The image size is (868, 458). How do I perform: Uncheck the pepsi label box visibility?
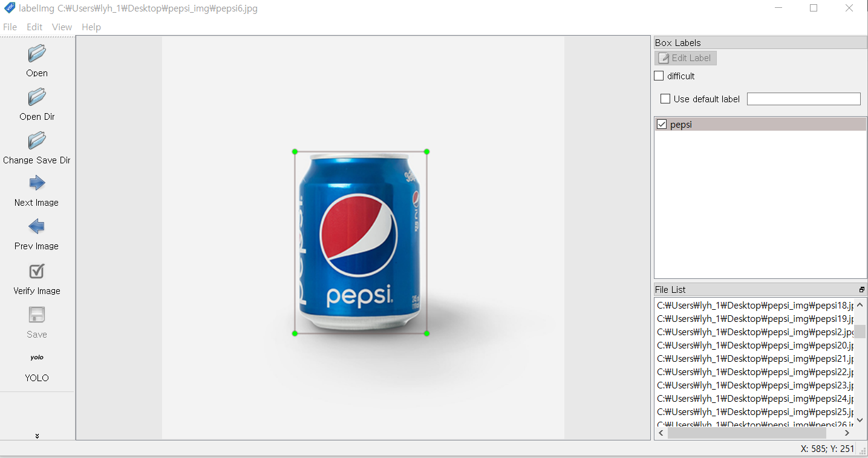click(x=662, y=124)
